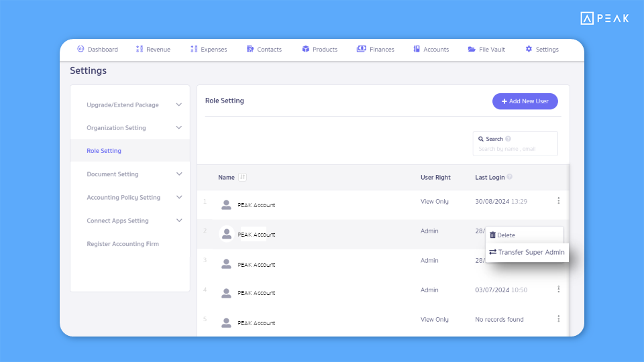Click the Name column header
Viewport: 644px width, 362px height.
pos(226,177)
